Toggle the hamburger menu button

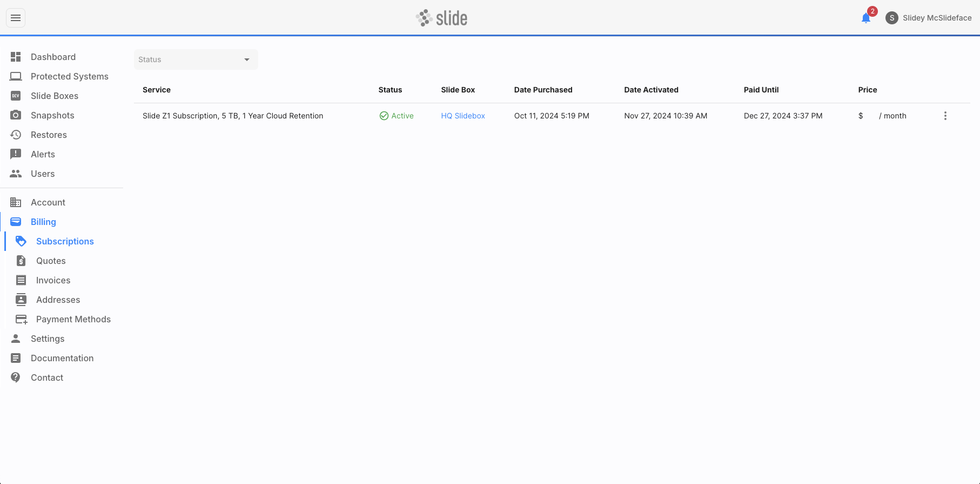point(16,18)
